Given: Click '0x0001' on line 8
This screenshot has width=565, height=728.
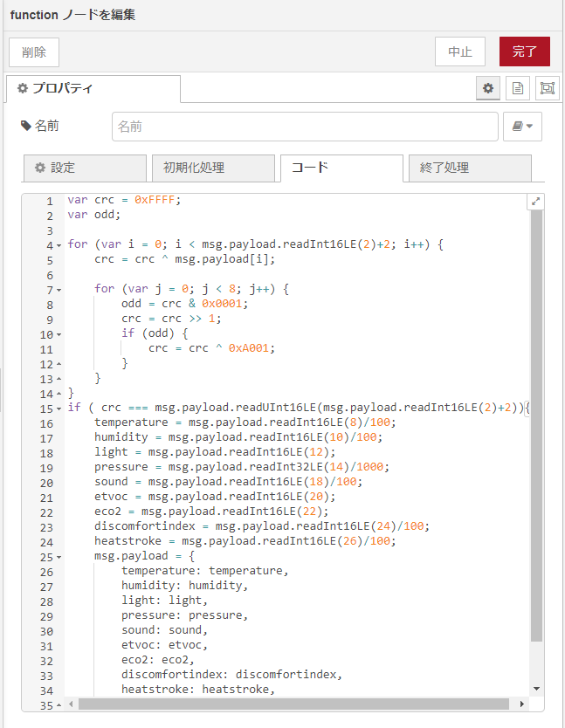Looking at the screenshot, I should point(222,304).
